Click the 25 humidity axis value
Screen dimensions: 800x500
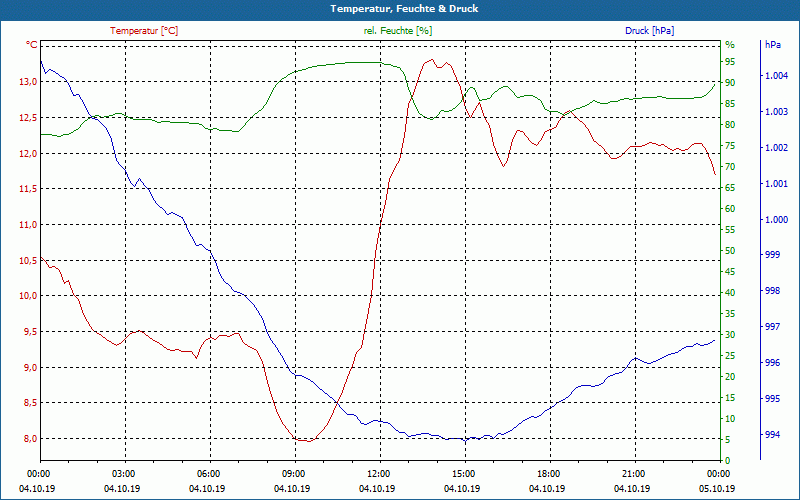point(730,356)
